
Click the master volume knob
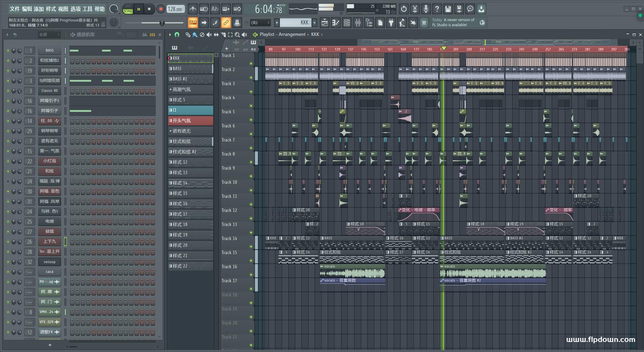[x=114, y=9]
